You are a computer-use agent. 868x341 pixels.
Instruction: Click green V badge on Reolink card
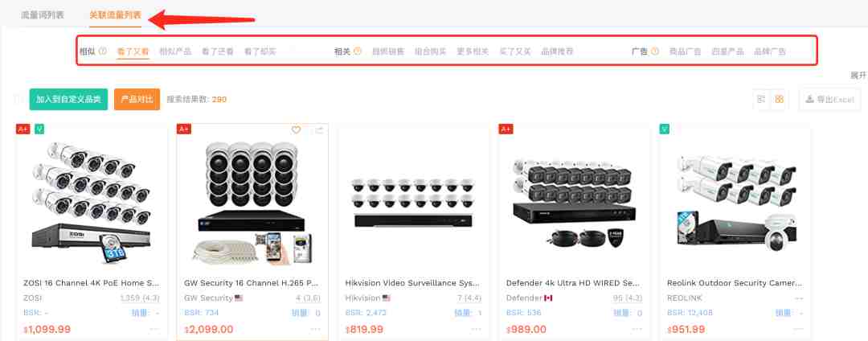(x=665, y=129)
